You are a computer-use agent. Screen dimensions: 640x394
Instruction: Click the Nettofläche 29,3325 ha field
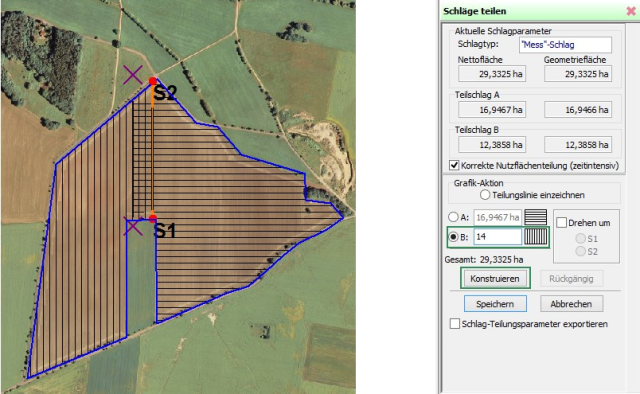[492, 74]
